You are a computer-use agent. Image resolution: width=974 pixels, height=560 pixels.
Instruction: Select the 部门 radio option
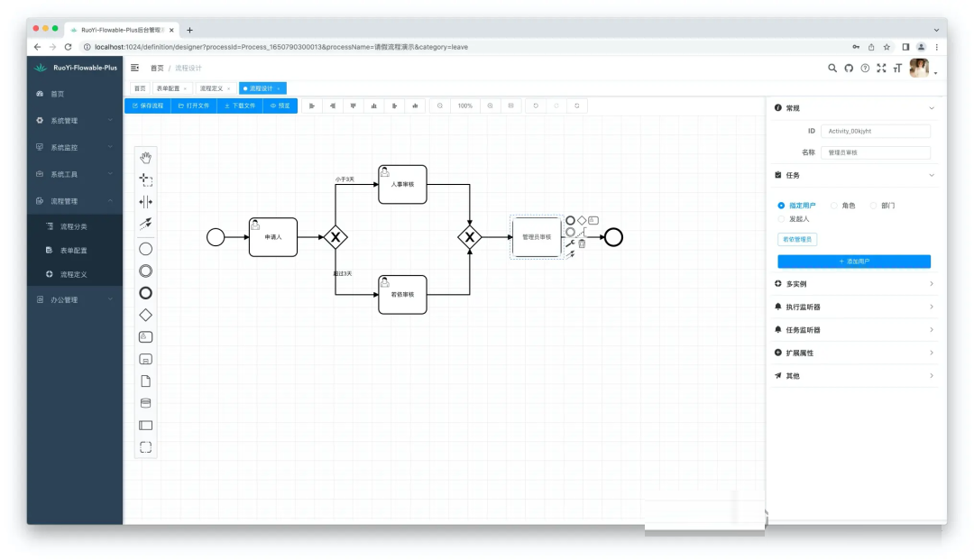tap(874, 206)
